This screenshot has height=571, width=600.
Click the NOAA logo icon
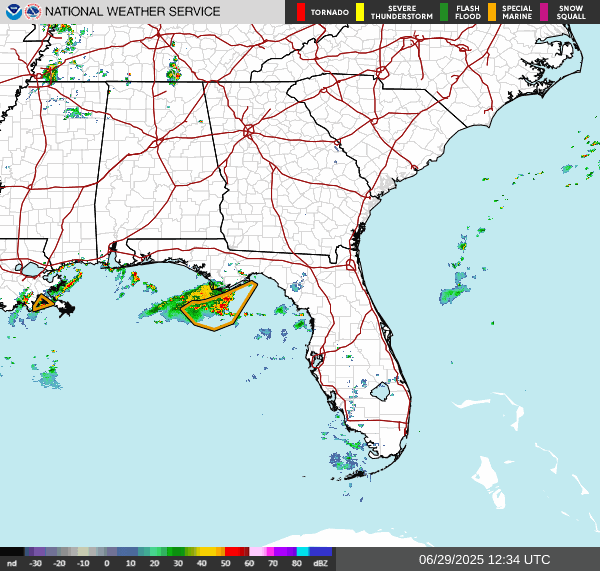[x=14, y=11]
